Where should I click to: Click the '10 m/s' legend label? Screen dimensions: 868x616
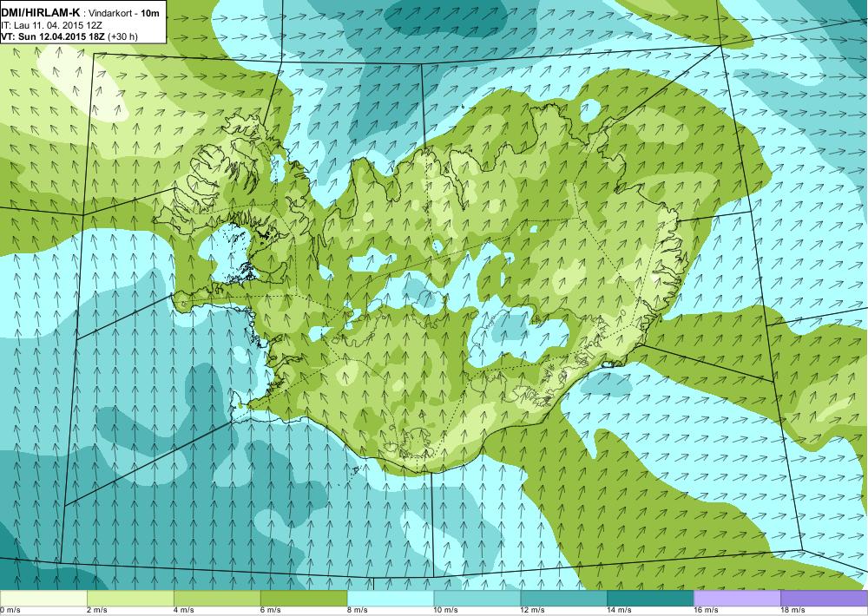point(445,610)
